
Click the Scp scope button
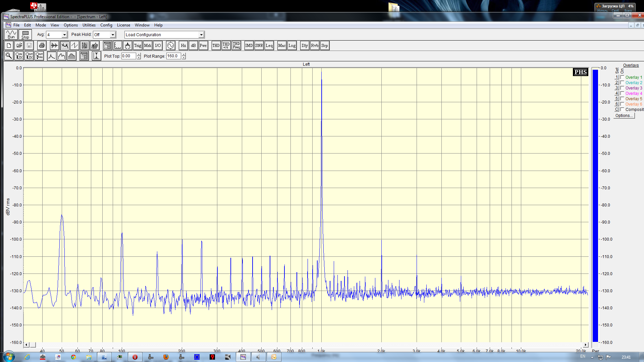325,46
